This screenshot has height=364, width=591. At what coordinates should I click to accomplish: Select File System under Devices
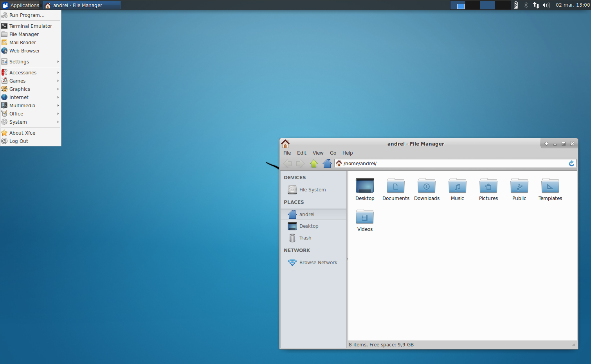[x=312, y=190]
